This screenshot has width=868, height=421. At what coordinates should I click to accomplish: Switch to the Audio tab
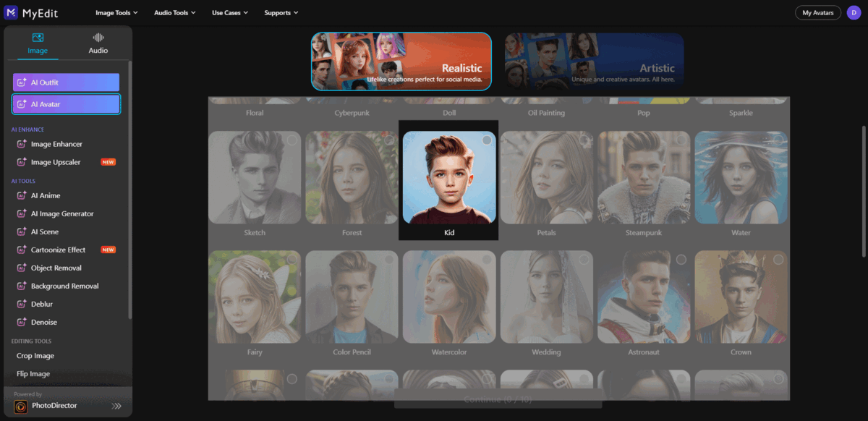pos(98,43)
